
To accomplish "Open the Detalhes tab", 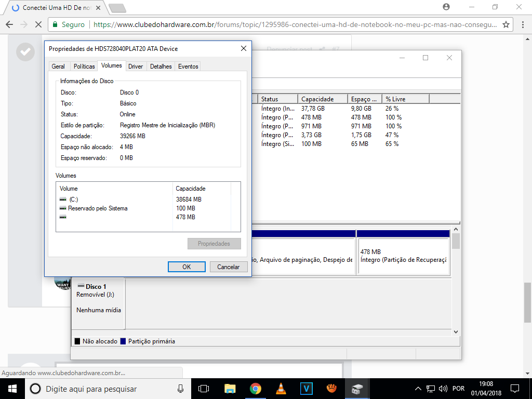I will (x=161, y=66).
